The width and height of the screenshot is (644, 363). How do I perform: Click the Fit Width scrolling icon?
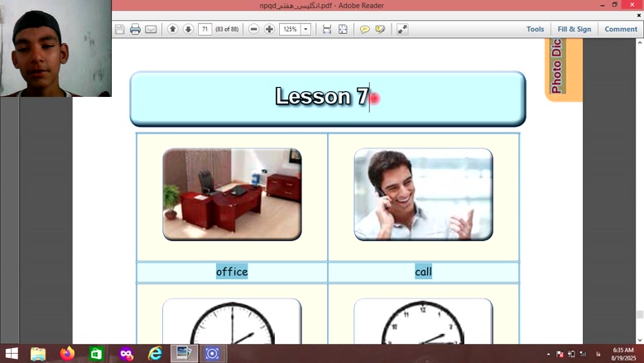coord(327,29)
